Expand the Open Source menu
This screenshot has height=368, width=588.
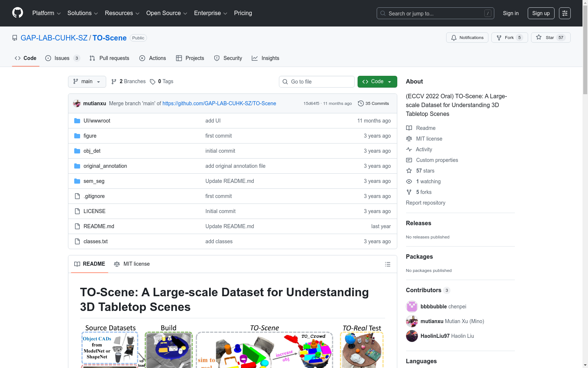pos(167,13)
